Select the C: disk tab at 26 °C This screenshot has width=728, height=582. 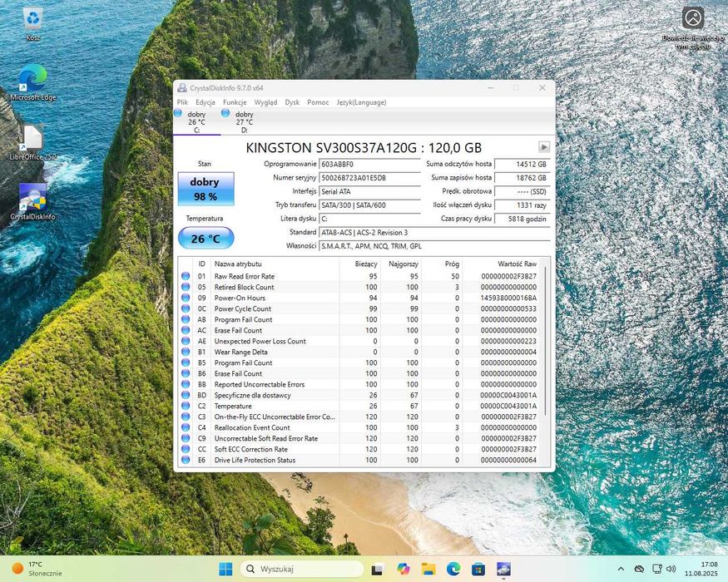(x=196, y=122)
